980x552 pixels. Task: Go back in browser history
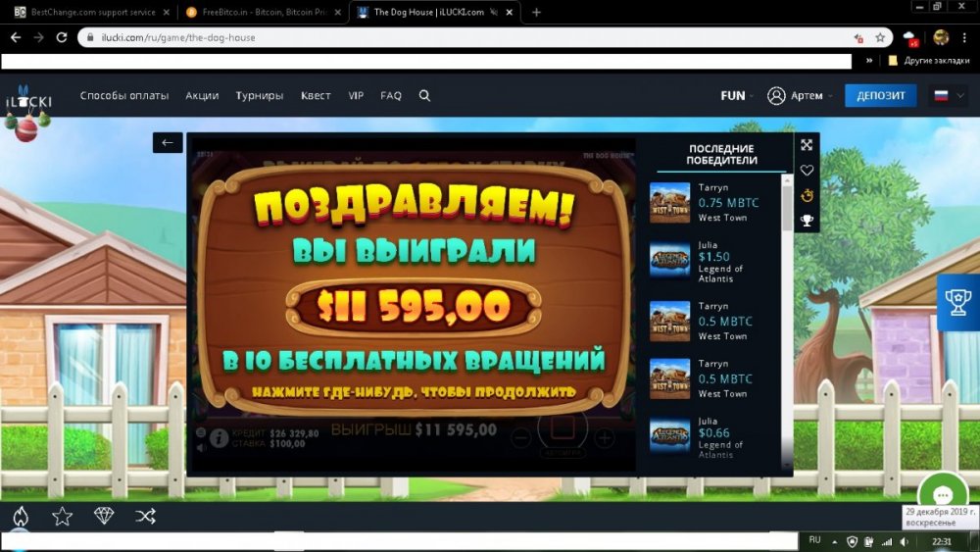coord(16,37)
